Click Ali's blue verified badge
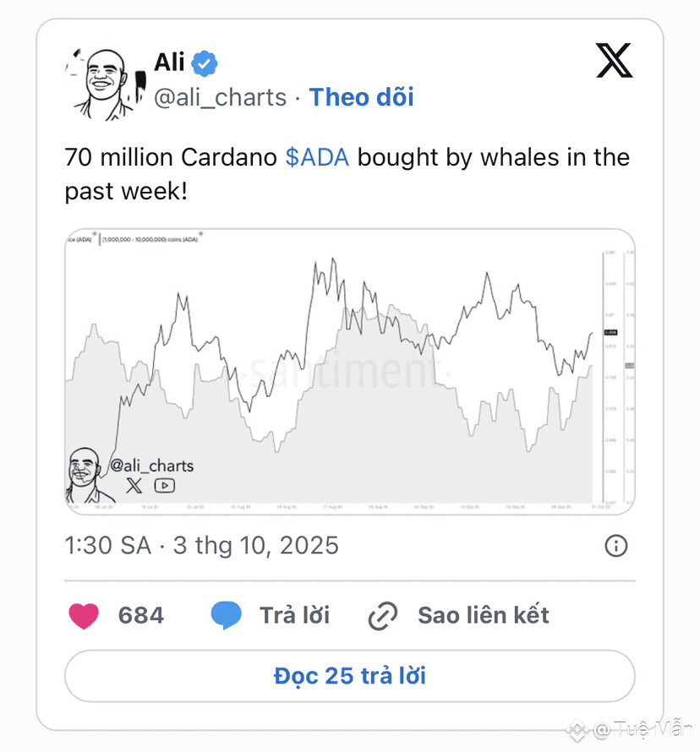The image size is (700, 752). click(x=205, y=62)
